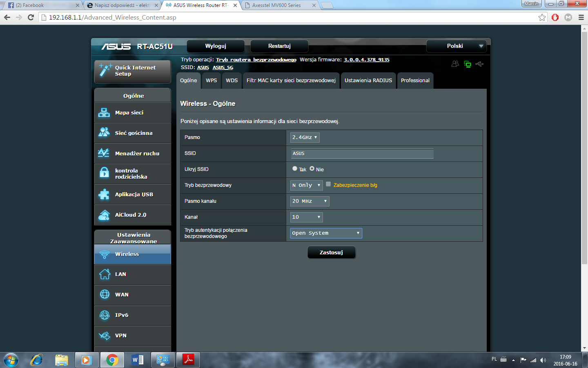Switch to the Ogólne tab
588x368 pixels.
click(x=189, y=81)
